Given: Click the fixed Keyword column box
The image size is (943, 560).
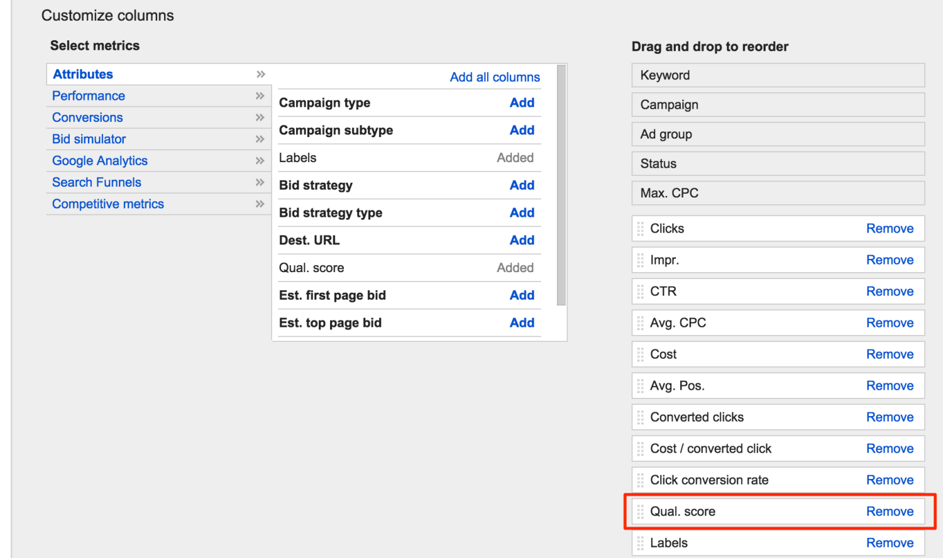Looking at the screenshot, I should coord(778,75).
